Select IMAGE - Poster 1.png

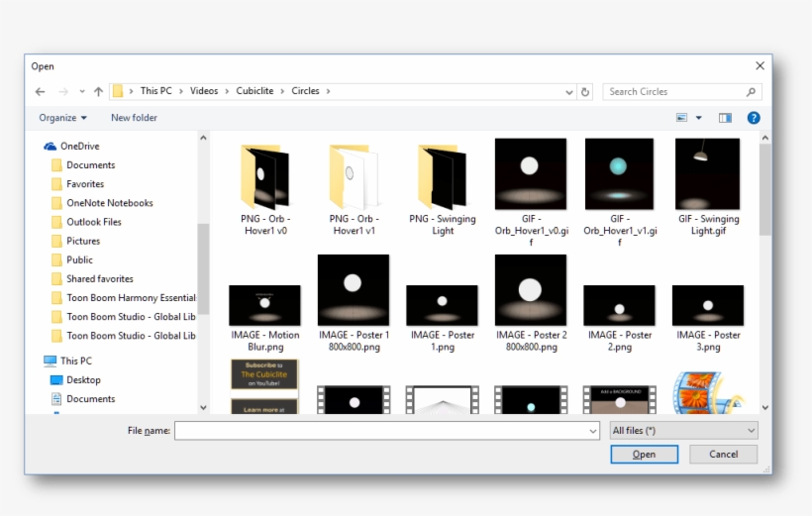pyautogui.click(x=443, y=319)
